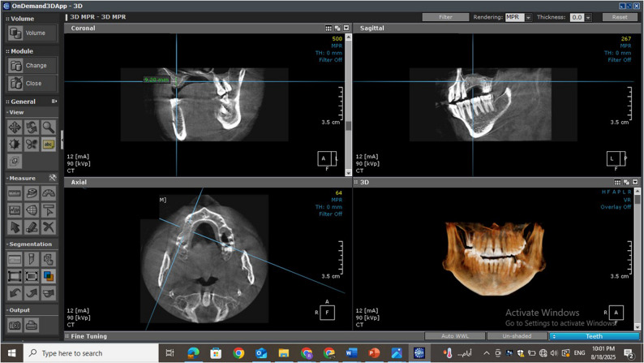Click the 3D pane scrollbar up arrow
The width and height of the screenshot is (644, 363).
tap(637, 191)
